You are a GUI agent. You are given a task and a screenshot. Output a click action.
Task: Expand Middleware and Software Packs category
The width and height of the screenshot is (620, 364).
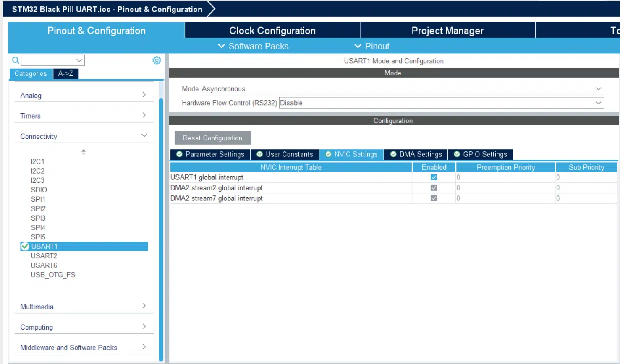84,348
